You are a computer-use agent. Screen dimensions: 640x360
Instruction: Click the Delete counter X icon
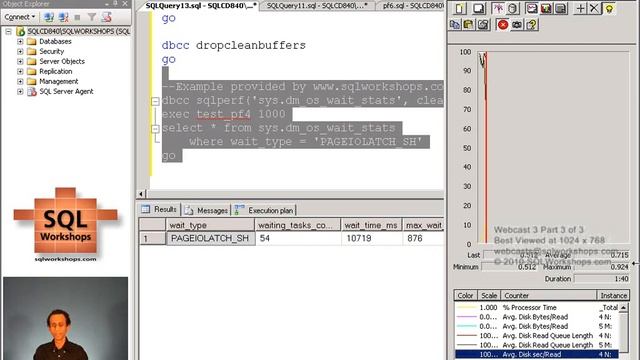point(594,9)
